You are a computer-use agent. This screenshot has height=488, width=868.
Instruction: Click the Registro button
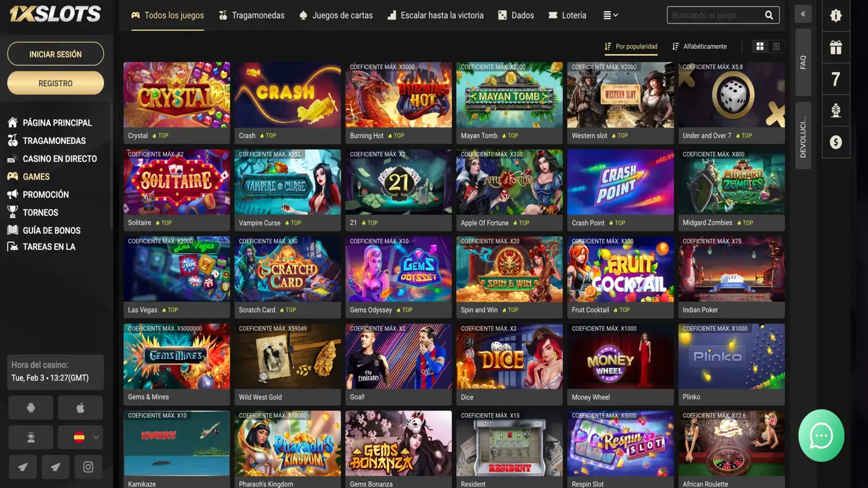tap(55, 84)
